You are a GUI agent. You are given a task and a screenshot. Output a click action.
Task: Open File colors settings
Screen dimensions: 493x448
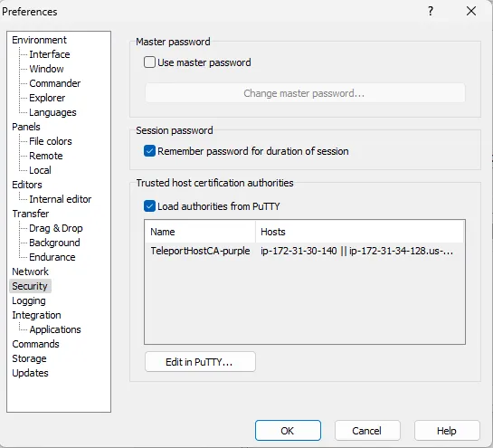[x=51, y=141]
